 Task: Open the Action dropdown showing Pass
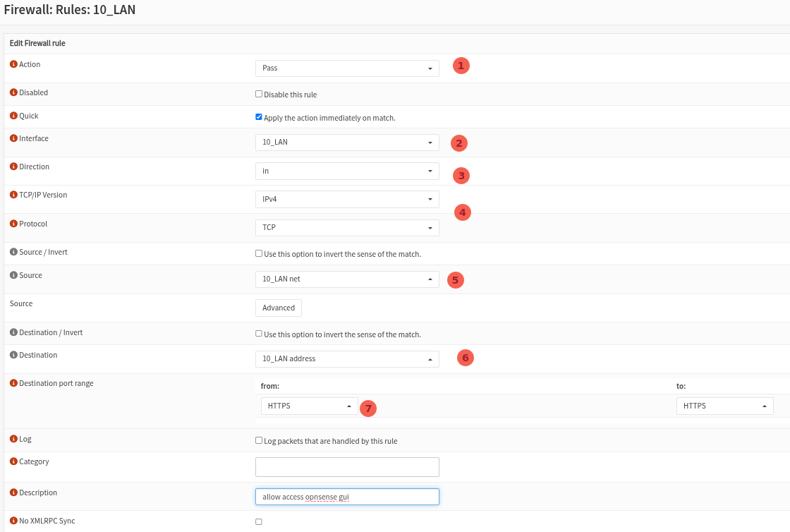[x=347, y=68]
